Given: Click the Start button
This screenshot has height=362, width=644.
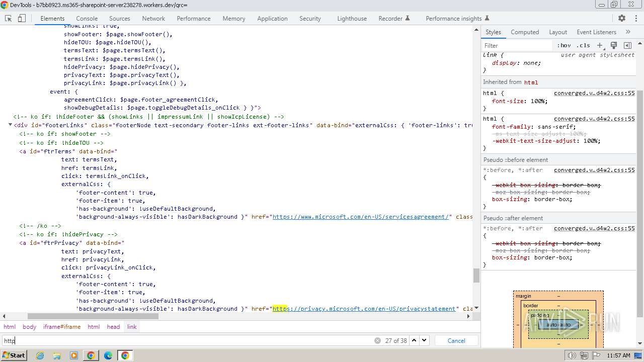Looking at the screenshot, I should point(14,355).
